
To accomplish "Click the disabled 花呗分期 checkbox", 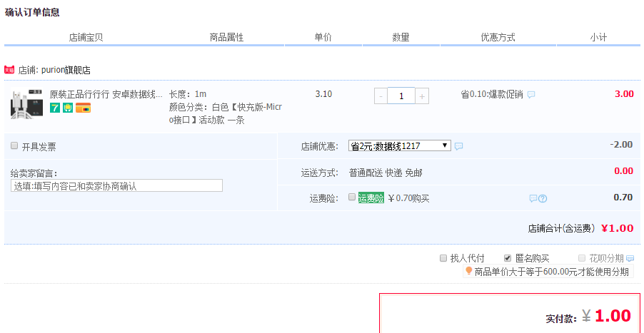I will point(582,258).
